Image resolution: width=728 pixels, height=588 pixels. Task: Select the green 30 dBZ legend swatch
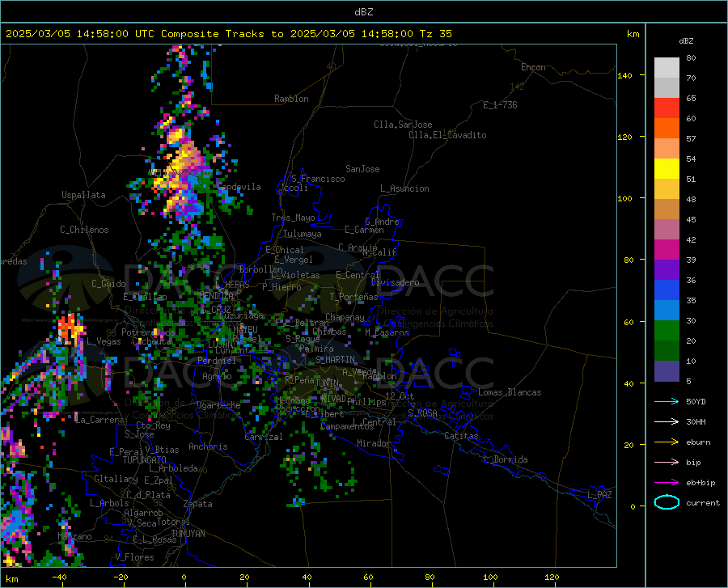(x=667, y=330)
